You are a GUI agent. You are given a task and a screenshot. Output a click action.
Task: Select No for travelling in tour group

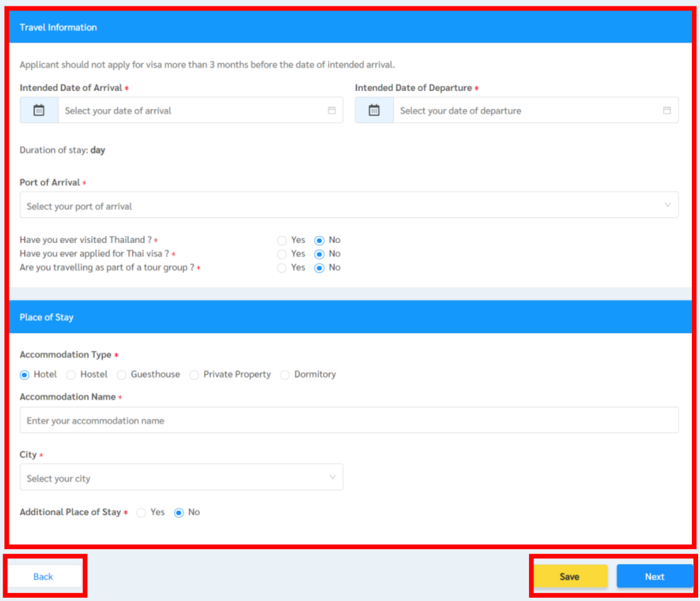pos(319,269)
